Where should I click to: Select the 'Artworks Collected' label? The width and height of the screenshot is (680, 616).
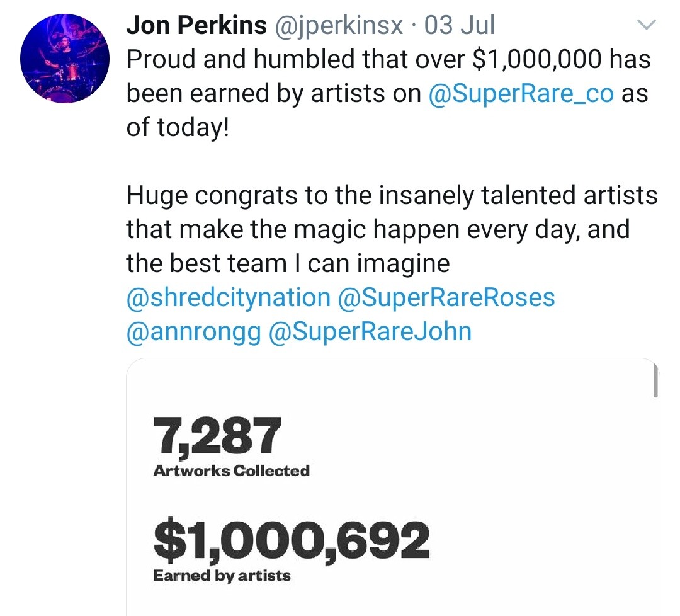231,471
